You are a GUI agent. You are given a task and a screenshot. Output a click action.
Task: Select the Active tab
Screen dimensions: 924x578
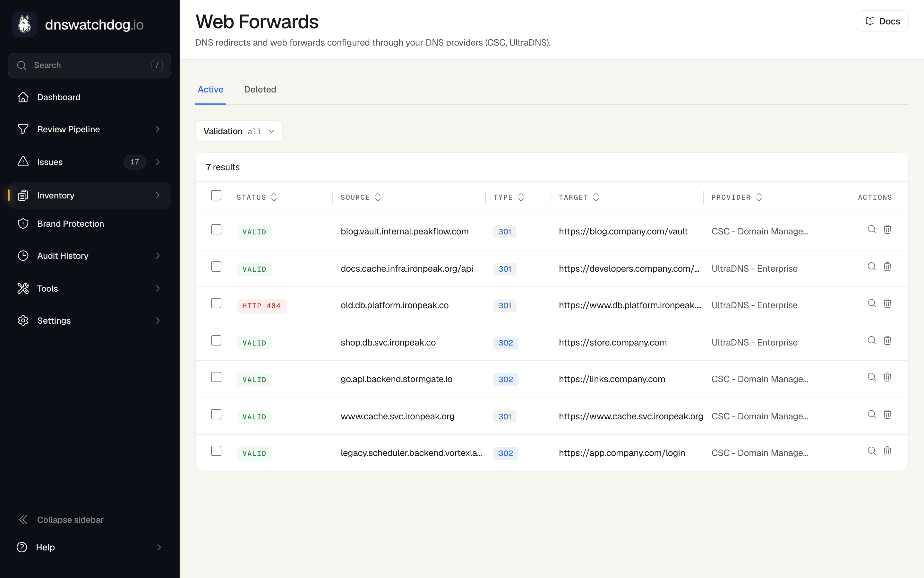(210, 90)
